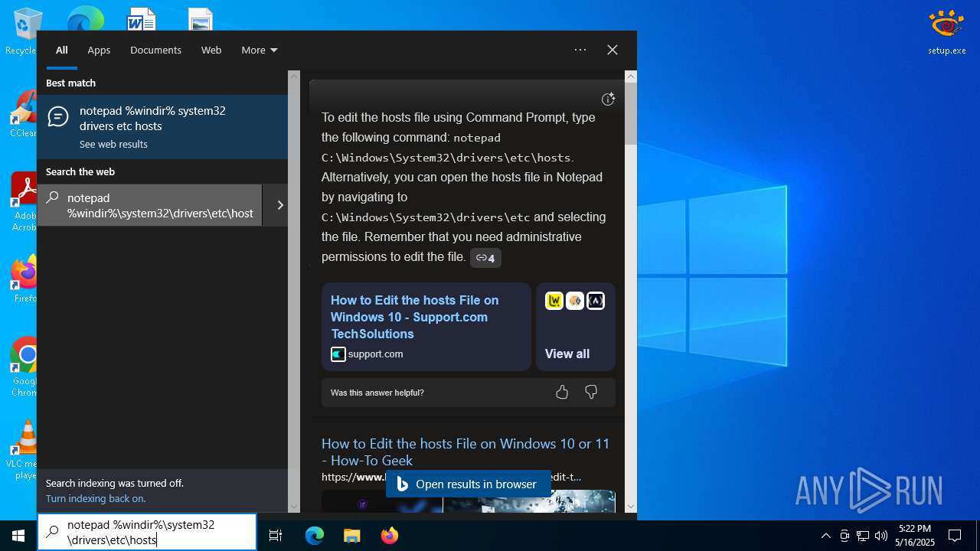Launch Adobe Acrobat desktop shortcut
This screenshot has height=551, width=980.
[x=23, y=201]
